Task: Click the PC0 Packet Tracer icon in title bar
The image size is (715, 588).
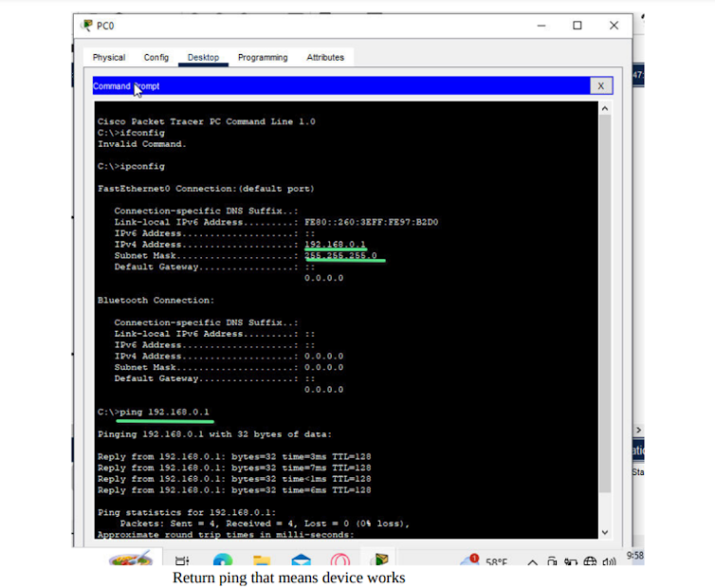Action: pyautogui.click(x=86, y=25)
